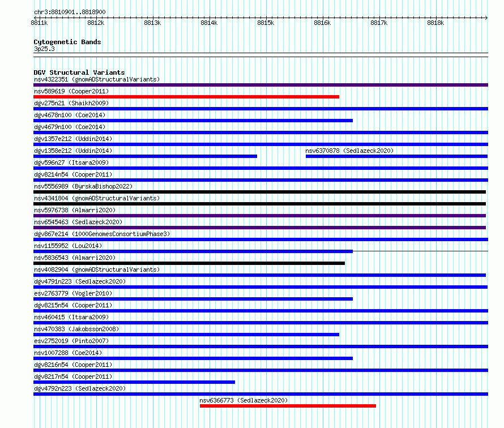Open nsv4082904 (gnomADStructuralVariants) label
The image size is (504, 428).
(97, 269)
